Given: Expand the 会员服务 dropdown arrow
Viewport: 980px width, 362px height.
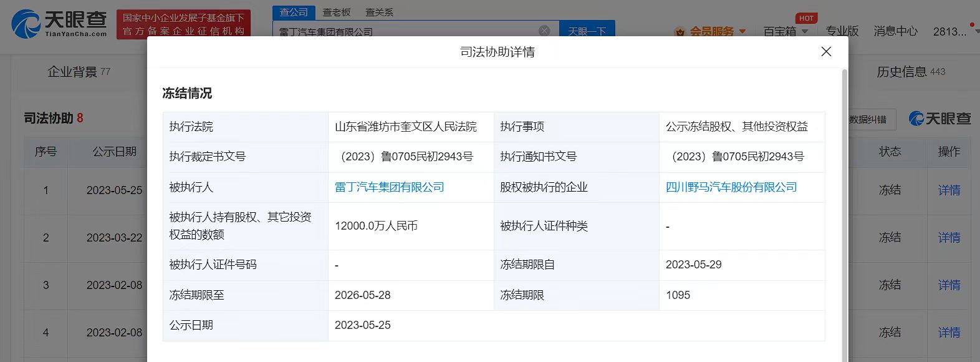Looking at the screenshot, I should point(742,31).
